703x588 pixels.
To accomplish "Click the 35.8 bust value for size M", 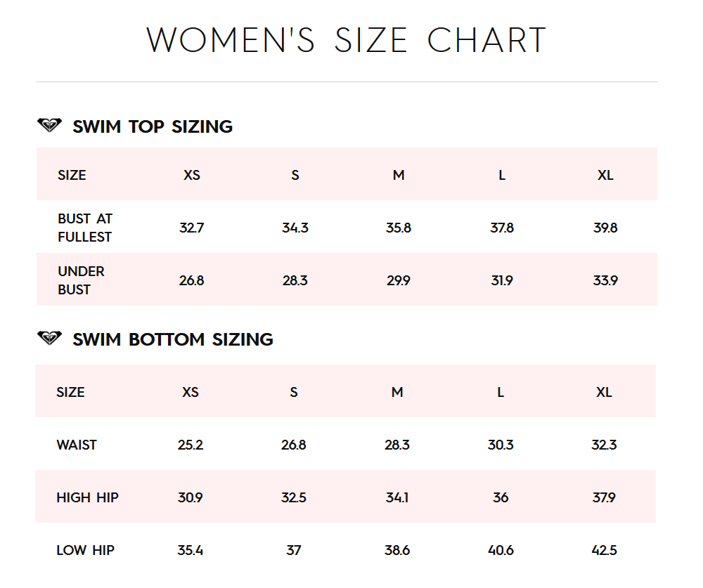I will click(x=399, y=228).
